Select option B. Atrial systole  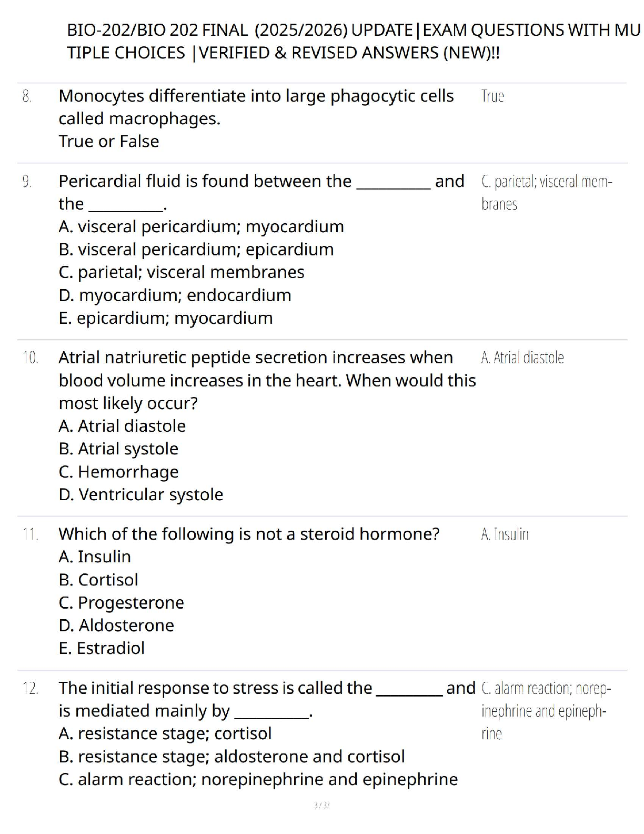(x=118, y=449)
